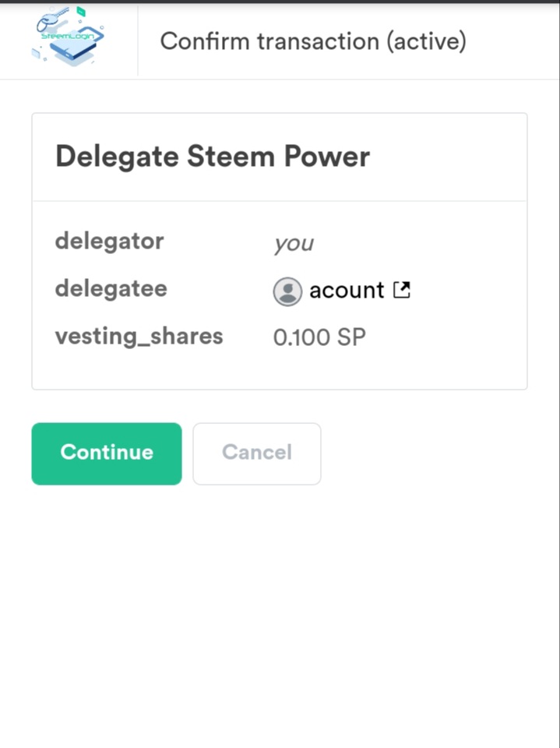Cancel the delegation transaction
Screen dimensions: 560x748
(x=256, y=453)
